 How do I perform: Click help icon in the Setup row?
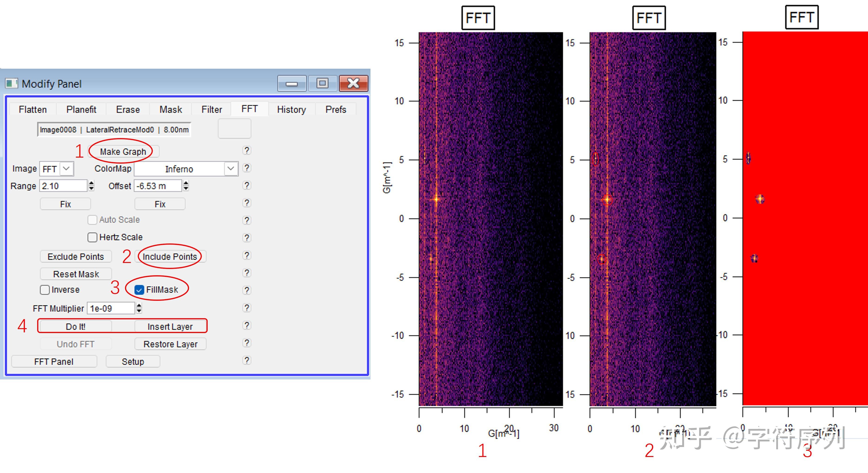point(247,360)
